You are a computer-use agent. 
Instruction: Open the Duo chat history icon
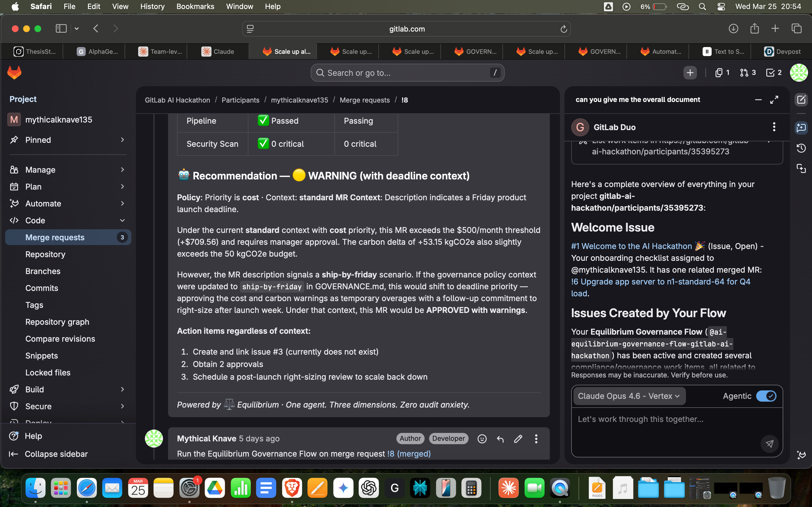pyautogui.click(x=801, y=148)
